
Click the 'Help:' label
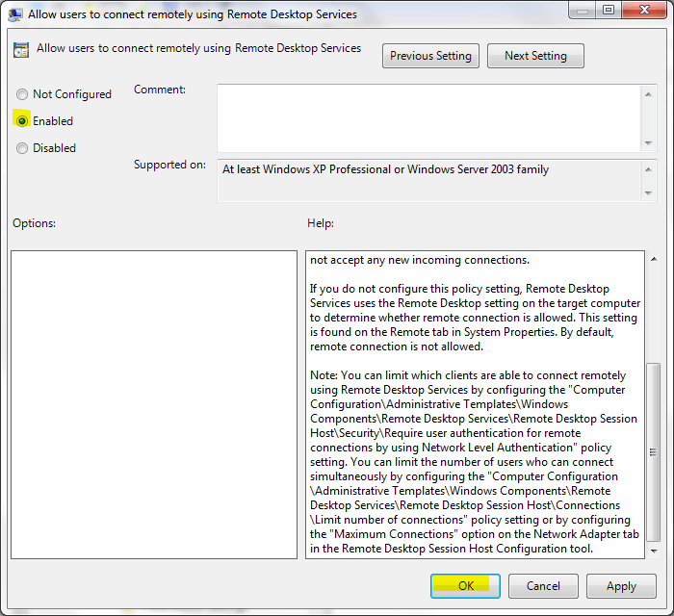click(x=321, y=223)
